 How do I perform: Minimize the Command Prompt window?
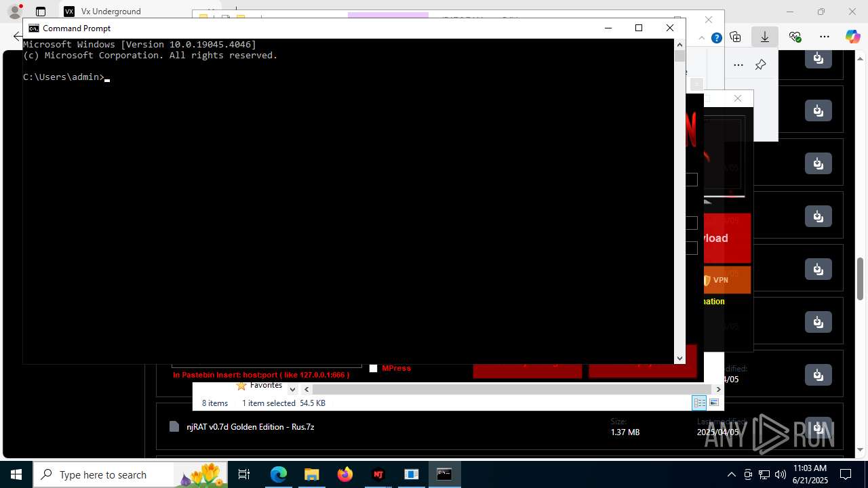click(x=608, y=28)
